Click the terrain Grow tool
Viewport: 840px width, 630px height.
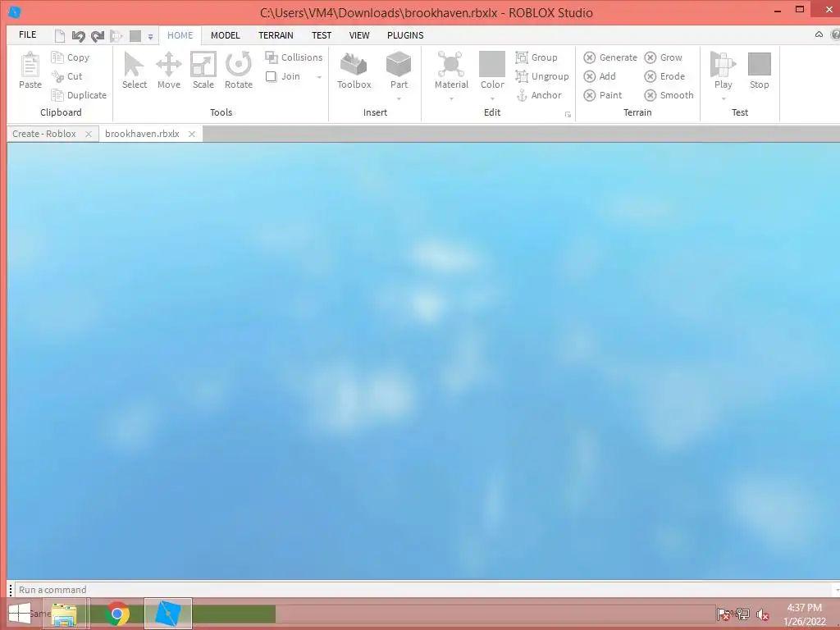663,57
